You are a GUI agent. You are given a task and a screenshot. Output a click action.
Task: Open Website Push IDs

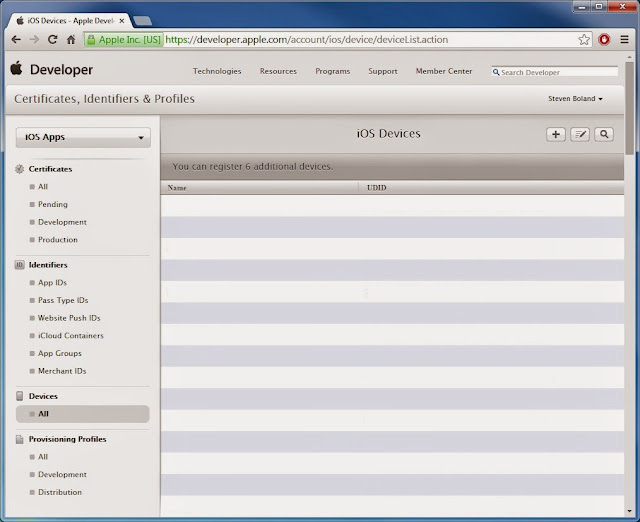[69, 318]
